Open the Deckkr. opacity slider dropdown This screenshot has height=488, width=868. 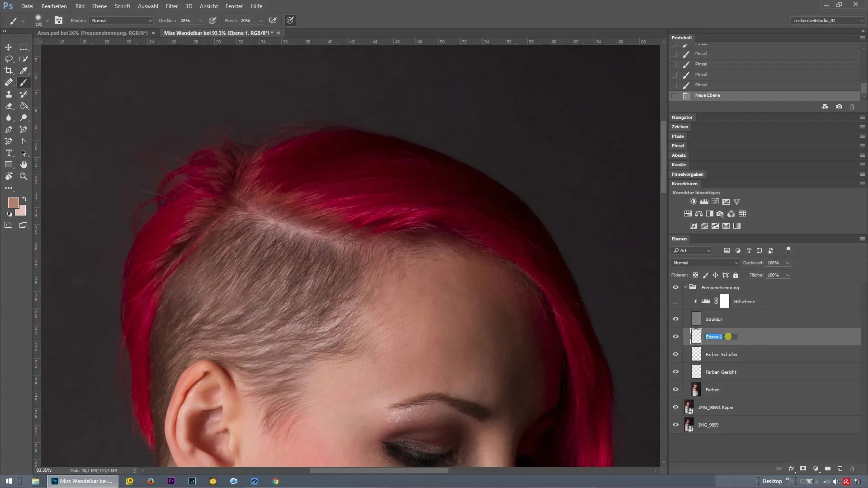pos(201,21)
